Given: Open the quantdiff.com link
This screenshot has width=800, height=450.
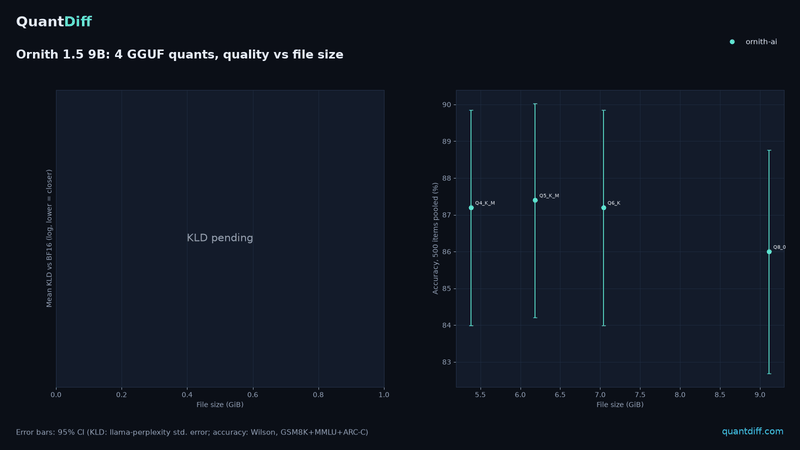Looking at the screenshot, I should click(x=752, y=432).
